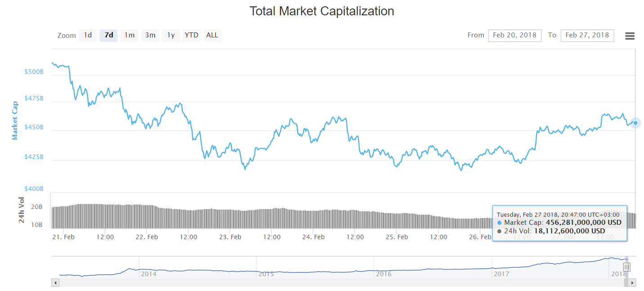Open the 1y chart view
This screenshot has height=291, width=644.
170,35
